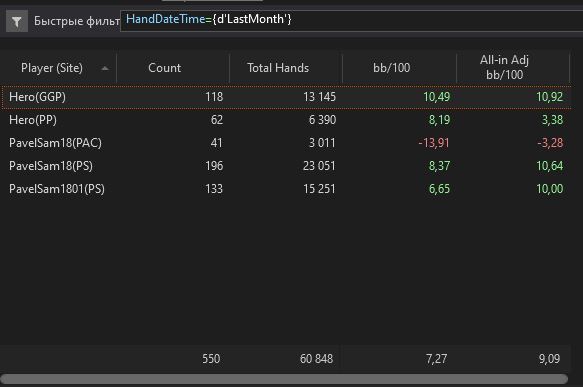Viewport: 583px width, 387px height.
Task: Click All-in Adj value -3,28
Action: 550,143
